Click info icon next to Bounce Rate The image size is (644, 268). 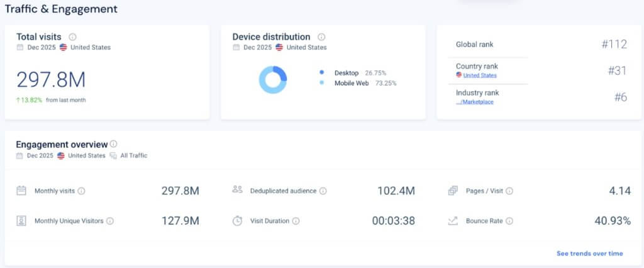(x=509, y=221)
